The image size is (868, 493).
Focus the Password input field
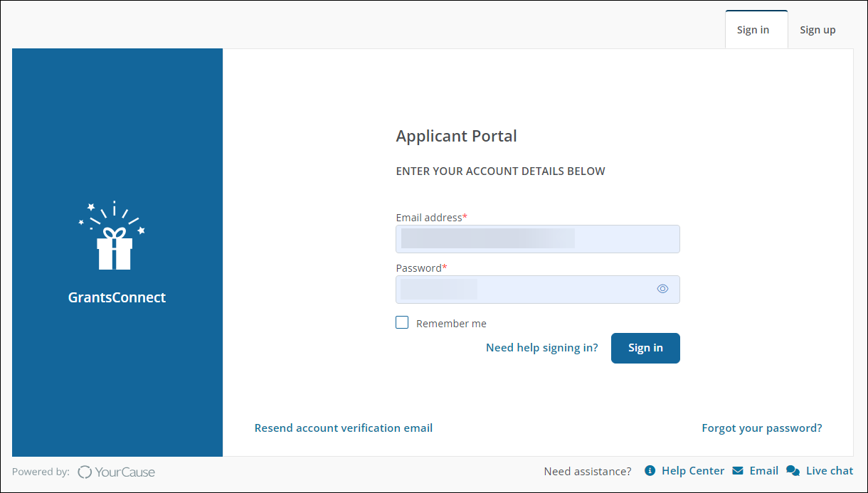tap(537, 290)
